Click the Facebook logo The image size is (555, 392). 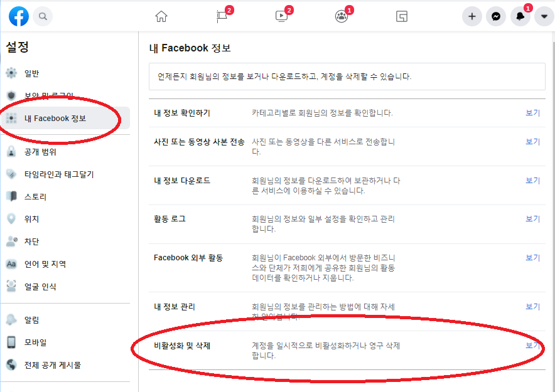click(19, 16)
